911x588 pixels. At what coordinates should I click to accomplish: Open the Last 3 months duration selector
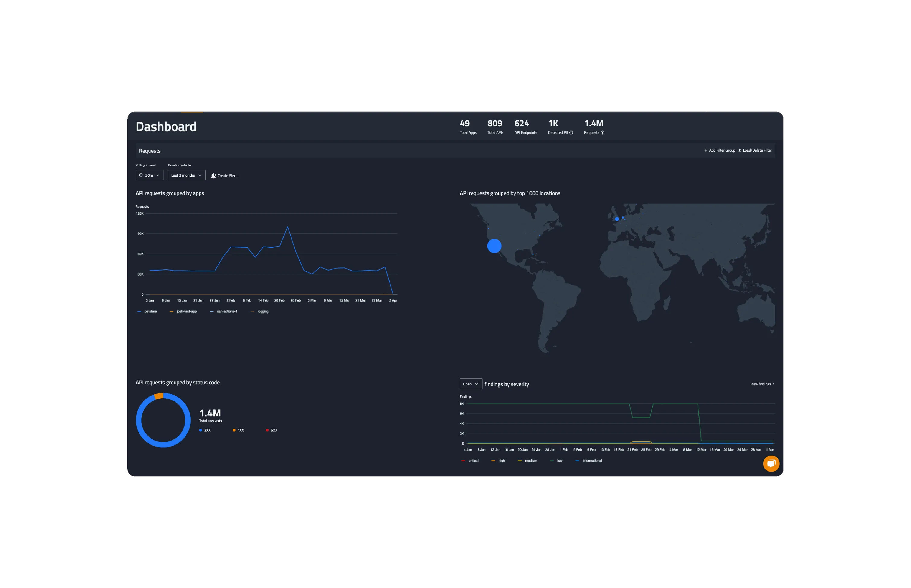[x=186, y=175]
